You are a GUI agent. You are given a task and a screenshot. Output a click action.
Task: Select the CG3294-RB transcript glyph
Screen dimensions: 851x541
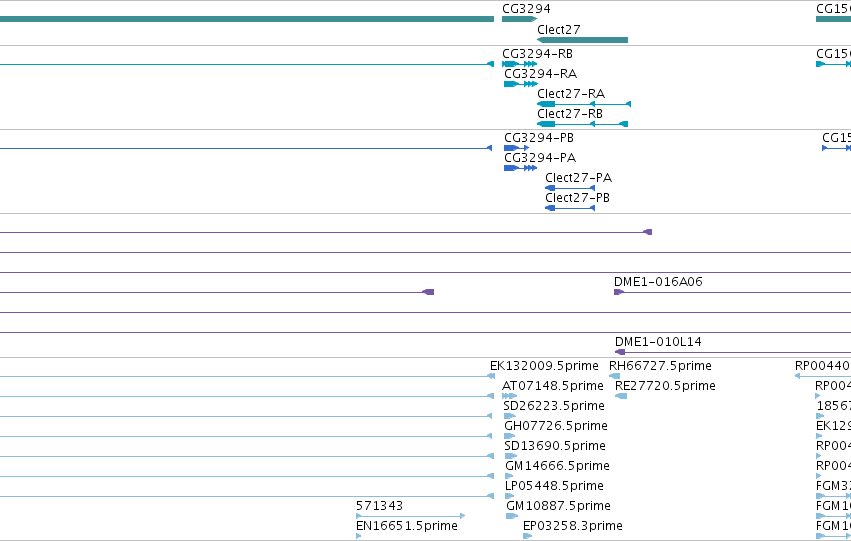point(519,64)
